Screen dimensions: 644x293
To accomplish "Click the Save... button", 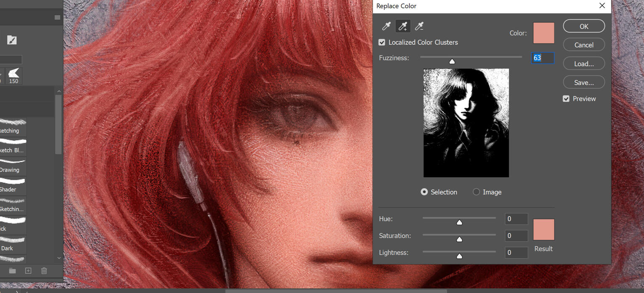I will point(584,83).
